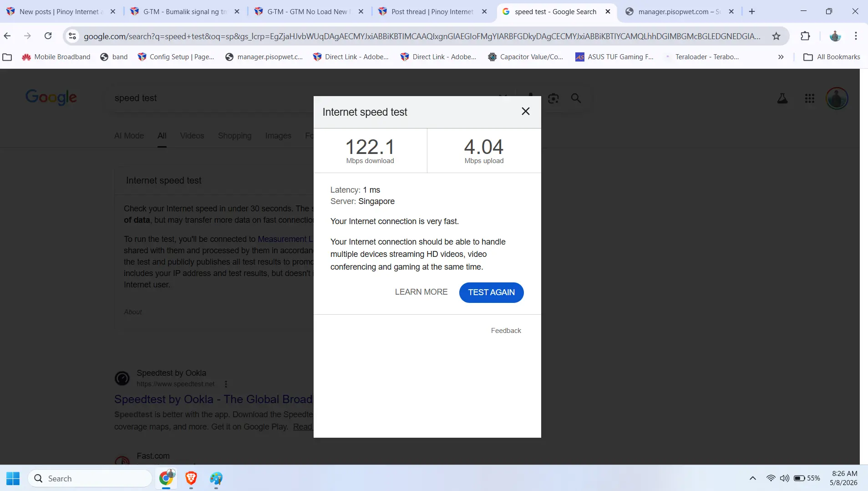The width and height of the screenshot is (868, 491).
Task: Open Speedtest by Ookla result title
Action: point(213,399)
